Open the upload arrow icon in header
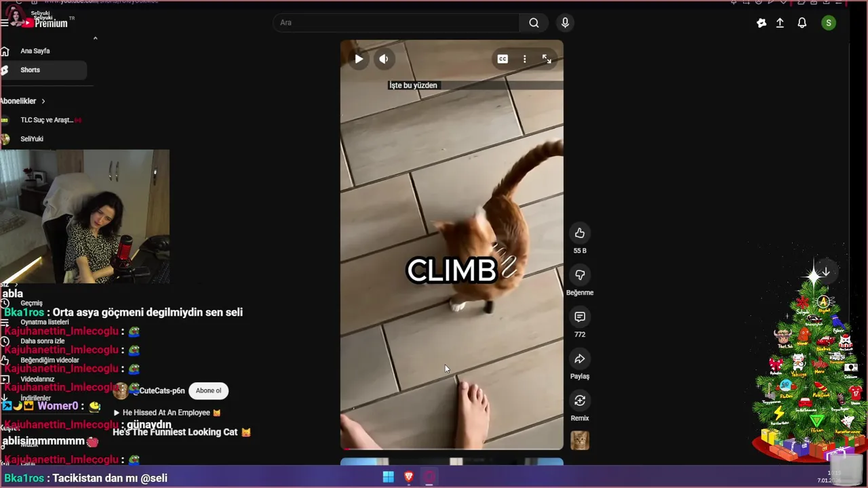 click(x=780, y=23)
